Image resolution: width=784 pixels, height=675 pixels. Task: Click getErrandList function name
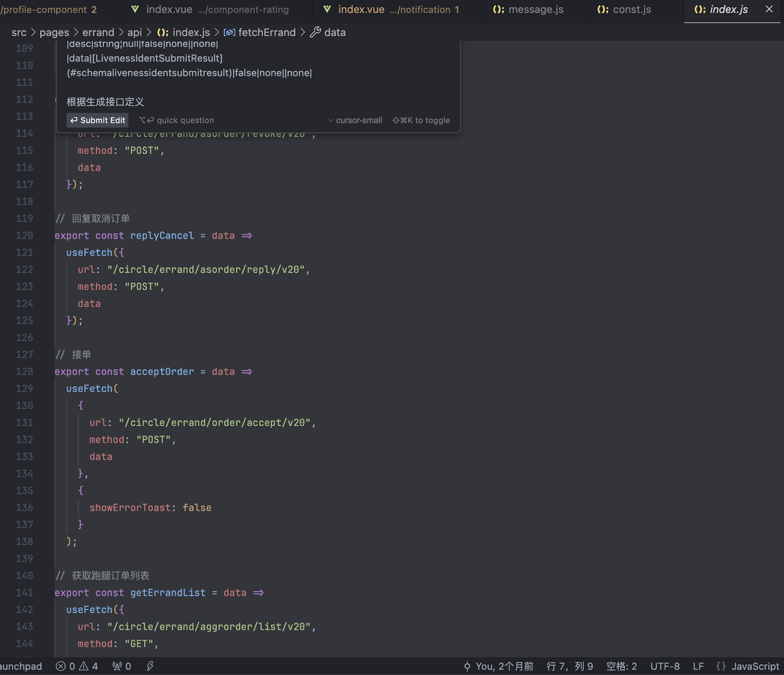(x=168, y=592)
